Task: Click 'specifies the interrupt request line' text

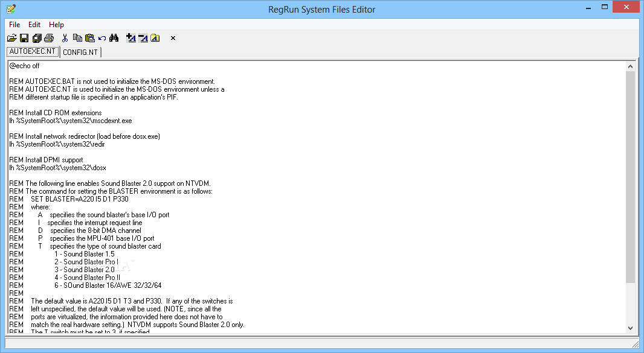Action: (x=94, y=223)
